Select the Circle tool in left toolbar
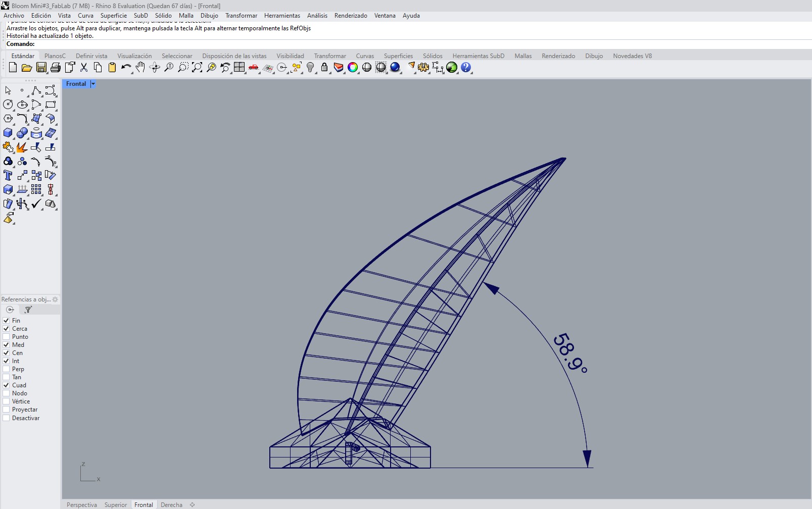 click(x=8, y=105)
